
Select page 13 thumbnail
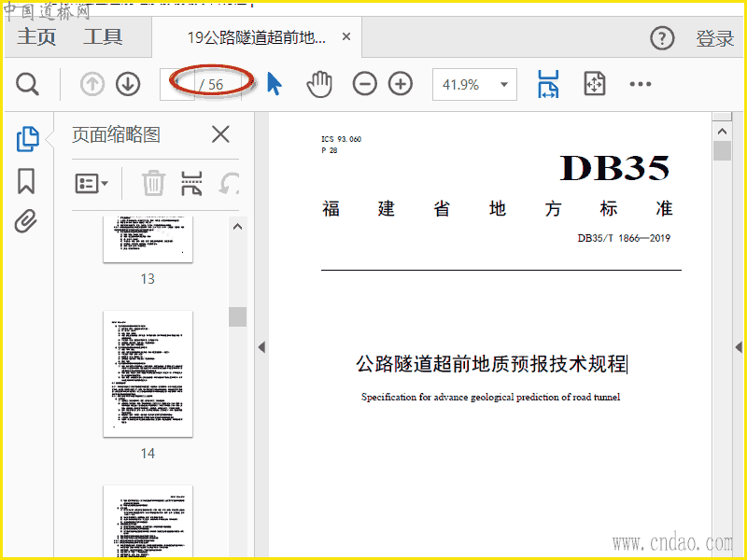point(148,239)
